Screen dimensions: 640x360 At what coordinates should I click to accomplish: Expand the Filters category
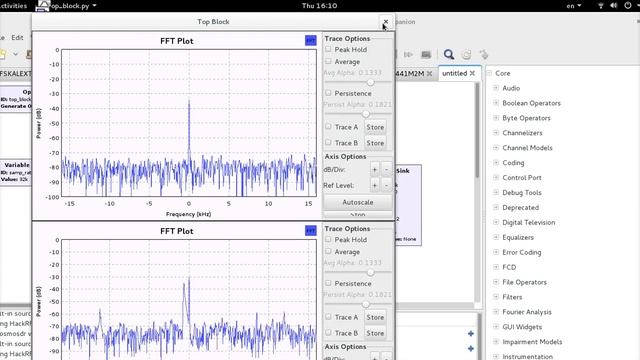click(x=496, y=297)
